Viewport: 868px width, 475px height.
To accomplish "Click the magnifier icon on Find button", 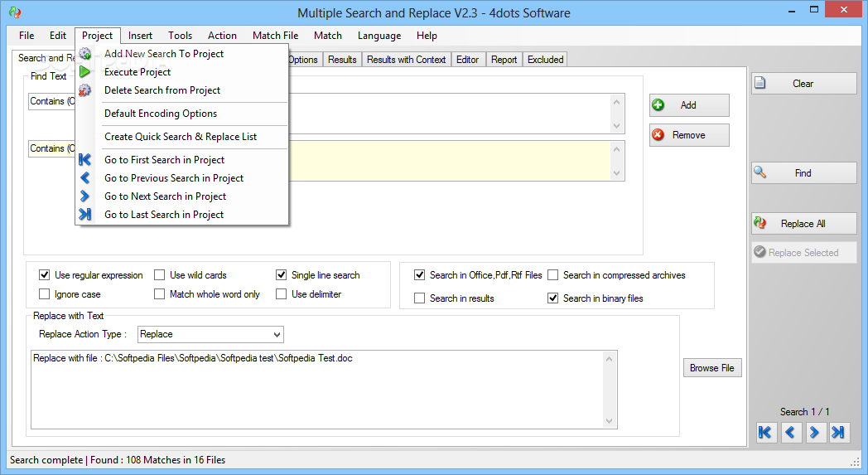I will [x=760, y=172].
